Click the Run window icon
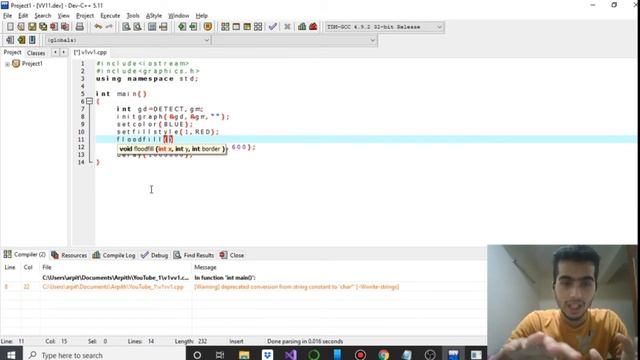 [x=236, y=27]
